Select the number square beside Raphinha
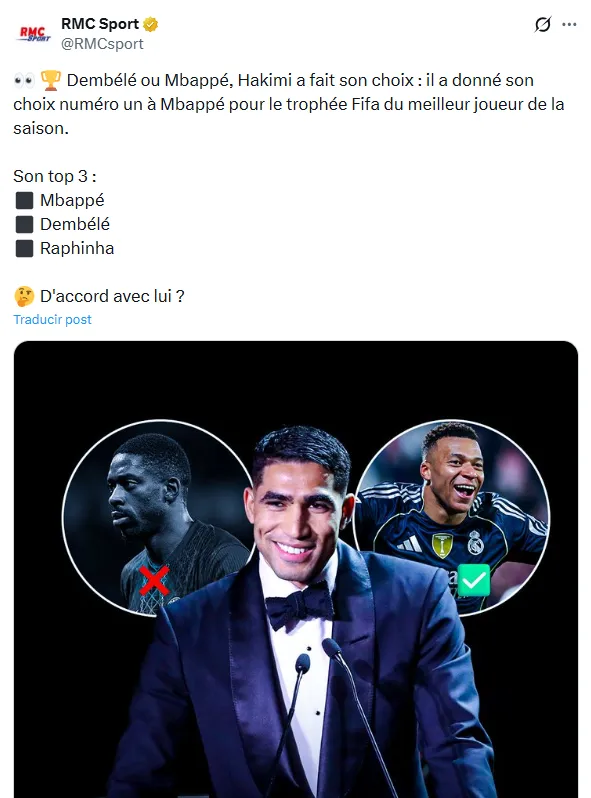591x798 pixels. point(24,248)
